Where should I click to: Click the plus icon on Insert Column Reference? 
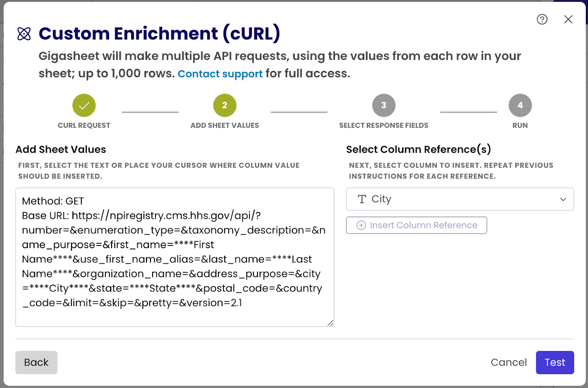tap(361, 225)
